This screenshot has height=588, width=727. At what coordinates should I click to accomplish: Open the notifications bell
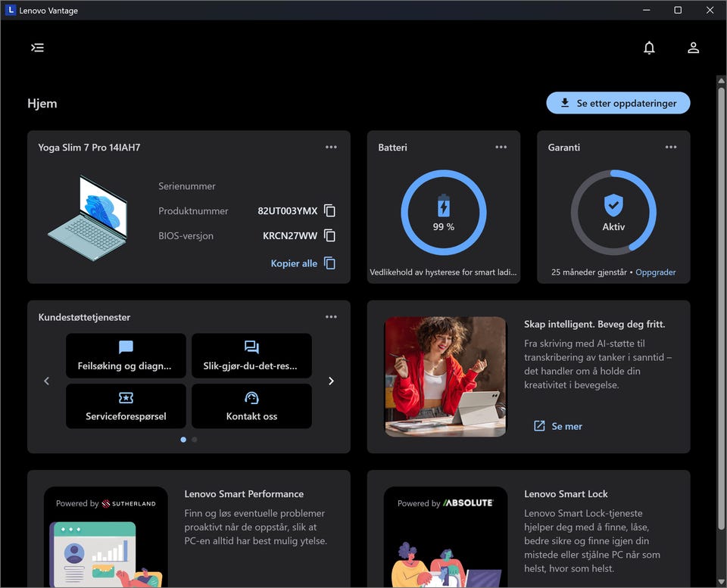coord(649,48)
